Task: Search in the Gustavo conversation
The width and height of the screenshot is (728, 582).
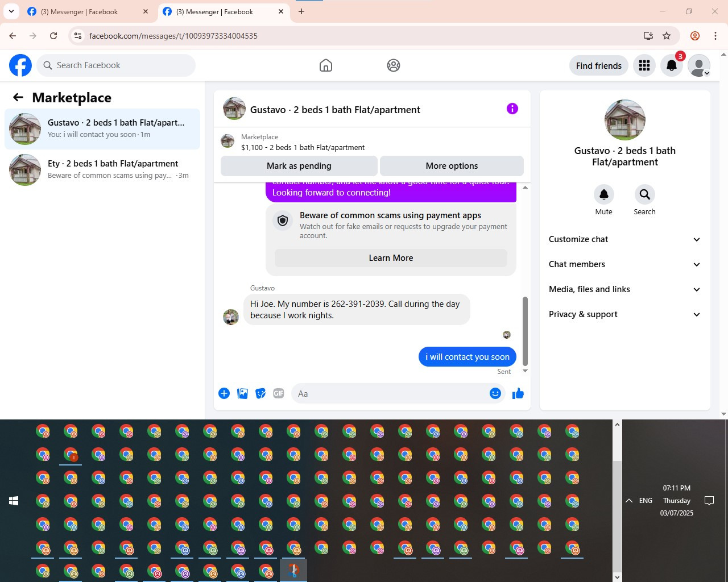Action: pyautogui.click(x=644, y=194)
